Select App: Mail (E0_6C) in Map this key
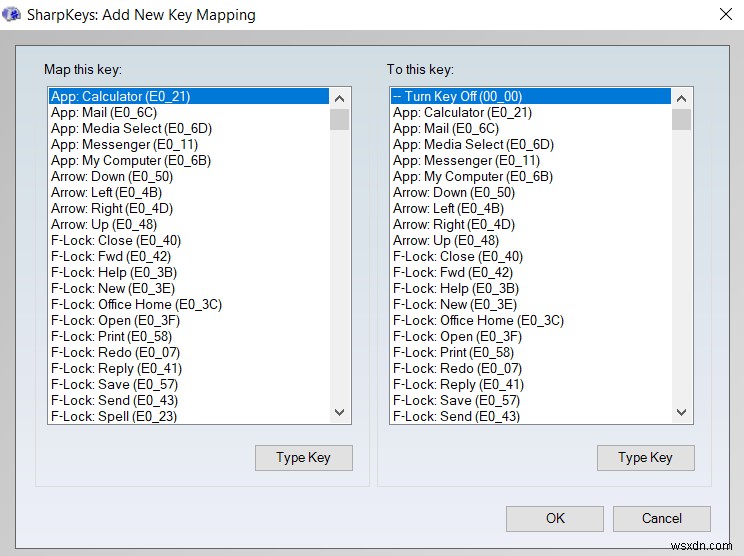The width and height of the screenshot is (744, 556). 189,112
